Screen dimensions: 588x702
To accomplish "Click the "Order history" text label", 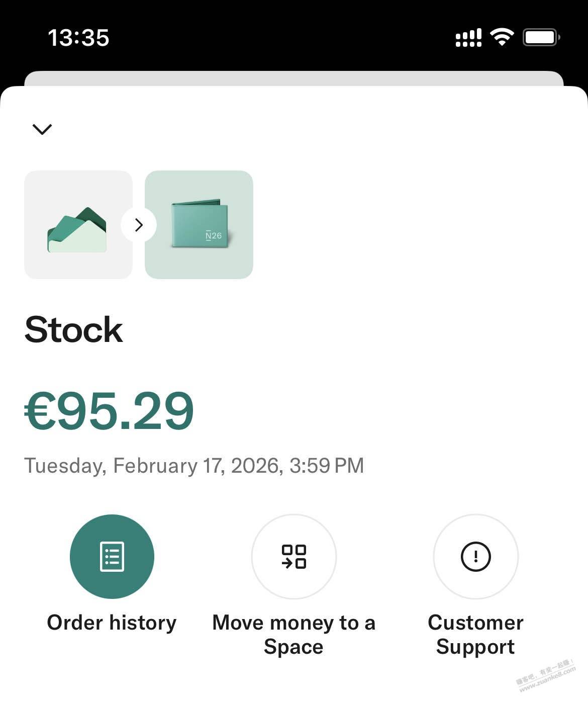I will pyautogui.click(x=112, y=623).
